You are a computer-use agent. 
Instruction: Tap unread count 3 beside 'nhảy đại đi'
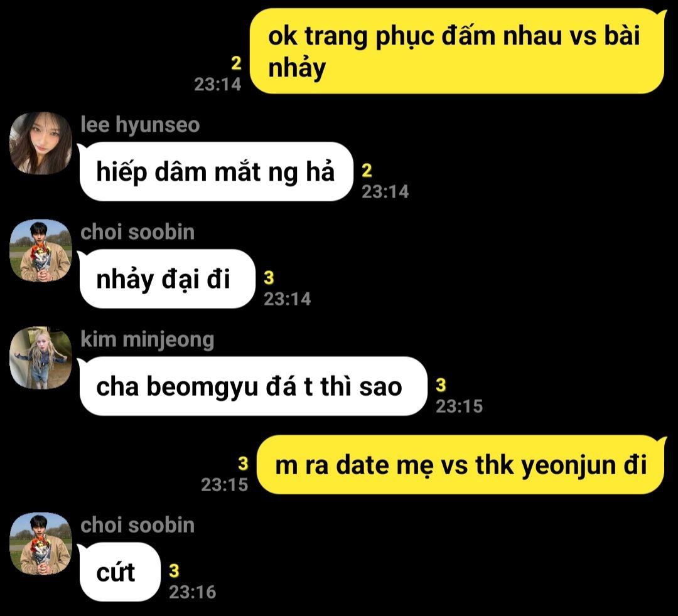[x=269, y=278]
